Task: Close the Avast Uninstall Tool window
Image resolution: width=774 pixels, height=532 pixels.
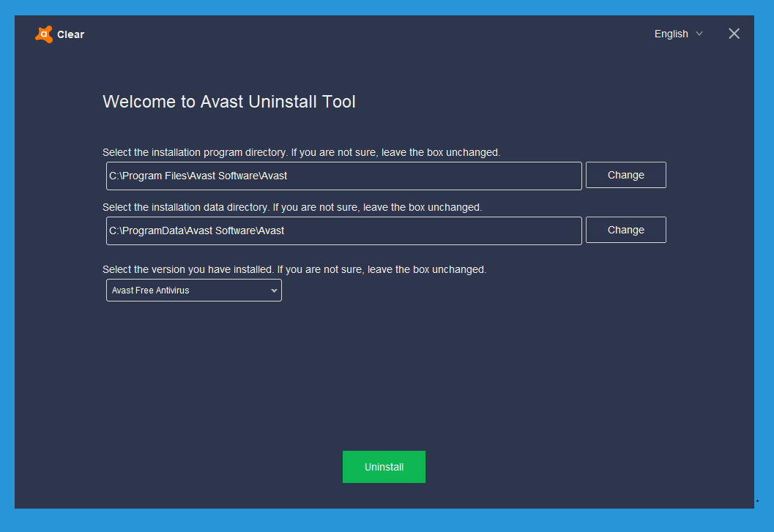Action: coord(734,34)
